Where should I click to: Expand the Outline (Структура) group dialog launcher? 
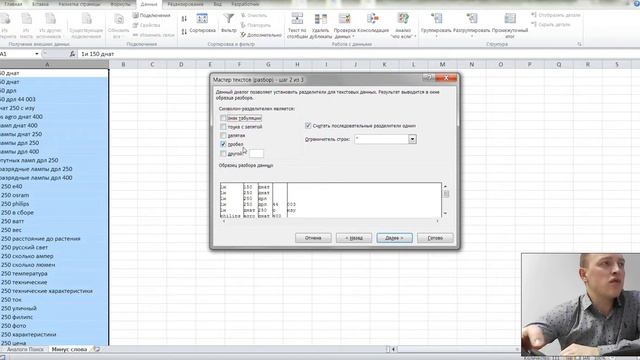(579, 44)
